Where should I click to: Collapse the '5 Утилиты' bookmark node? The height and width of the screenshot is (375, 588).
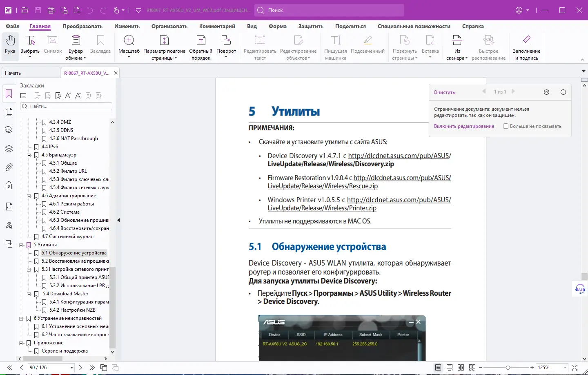click(21, 245)
